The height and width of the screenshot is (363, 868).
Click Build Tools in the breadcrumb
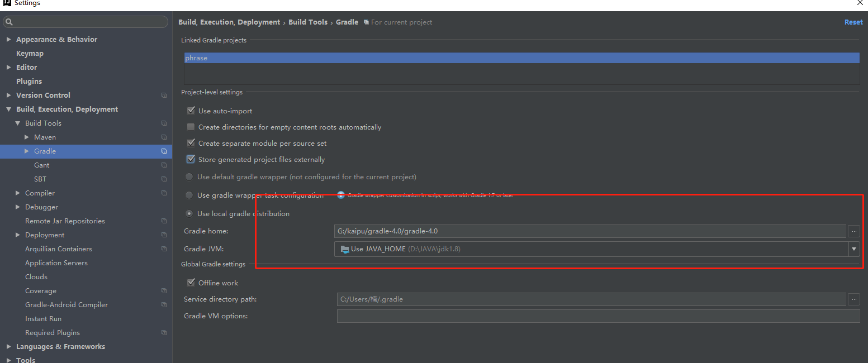tap(308, 22)
